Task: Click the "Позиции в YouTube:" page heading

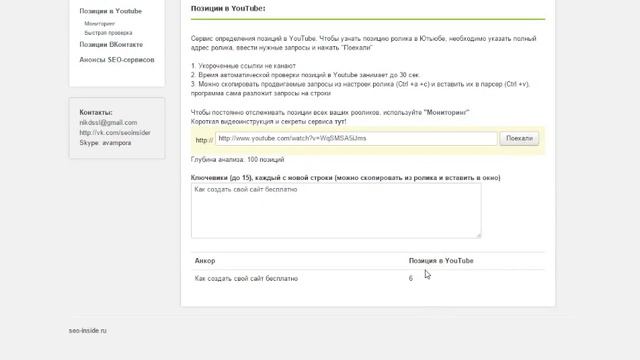Action: coord(228,8)
